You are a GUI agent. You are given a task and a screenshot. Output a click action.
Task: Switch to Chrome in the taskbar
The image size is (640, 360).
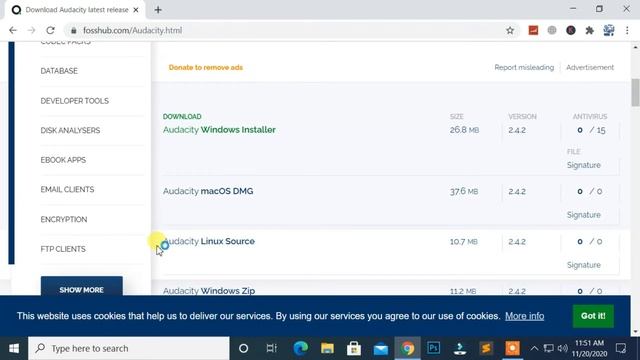click(407, 348)
